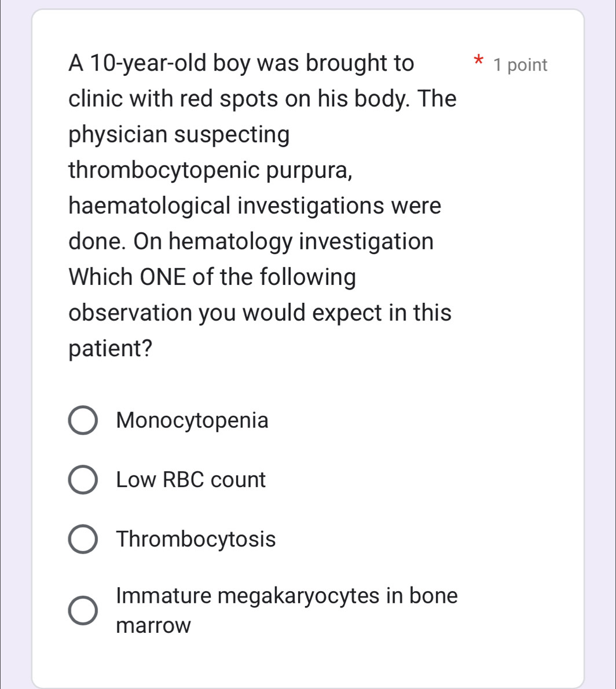The image size is (616, 689).
Task: Click the Low RBC count label text
Action: point(190,479)
